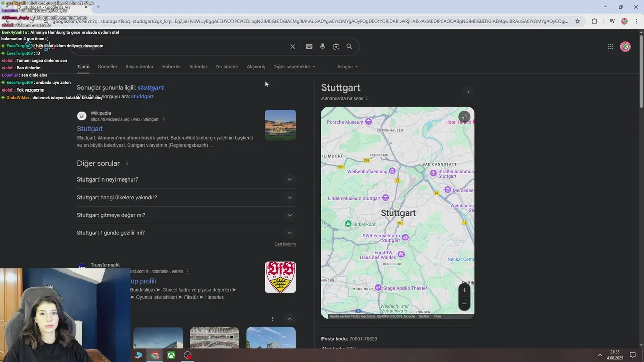Switch to Yer siteleri tab

(x=227, y=67)
